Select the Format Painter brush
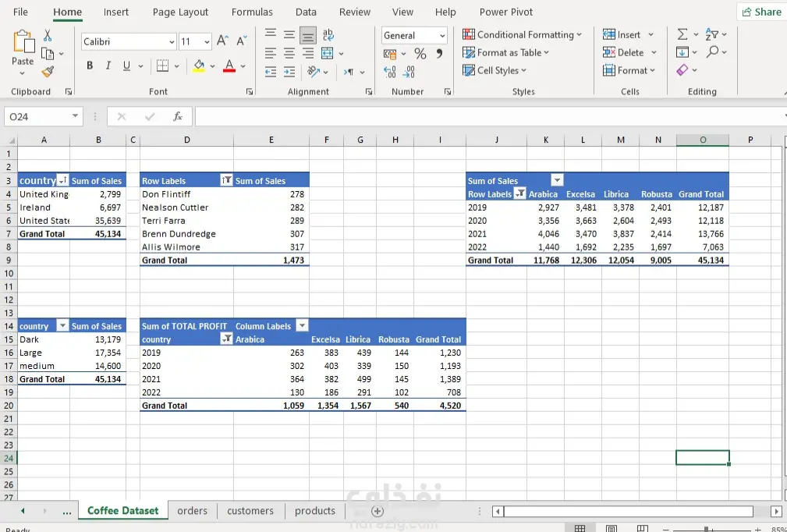Screen dimensions: 787x532 (x=48, y=72)
